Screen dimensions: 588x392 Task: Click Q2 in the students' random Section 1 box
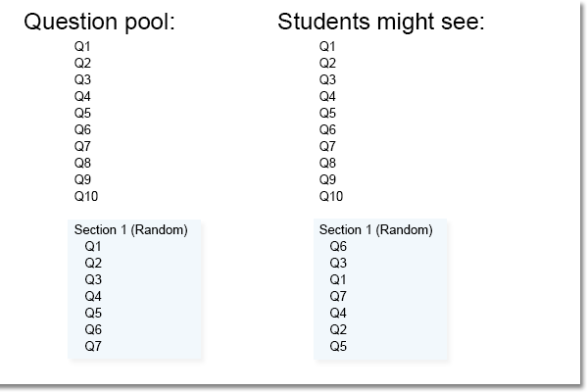338,330
